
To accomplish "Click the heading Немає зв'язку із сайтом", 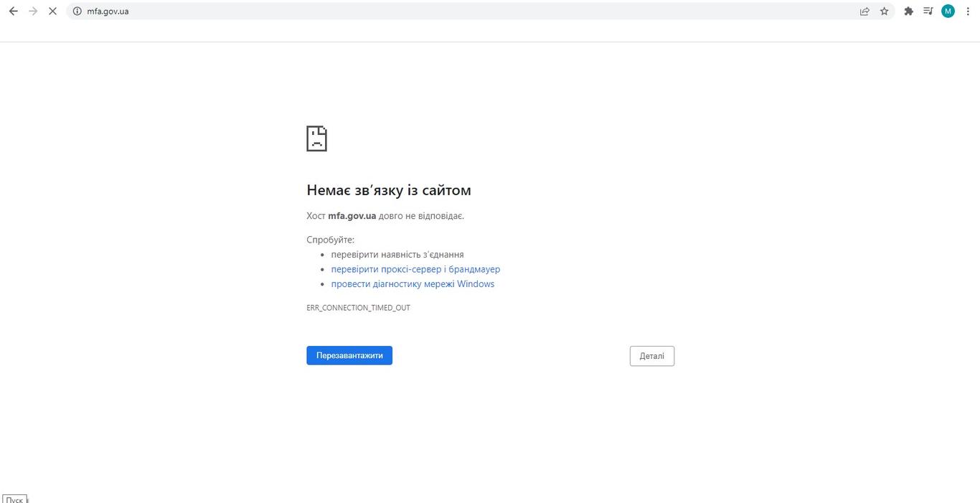I will (388, 190).
